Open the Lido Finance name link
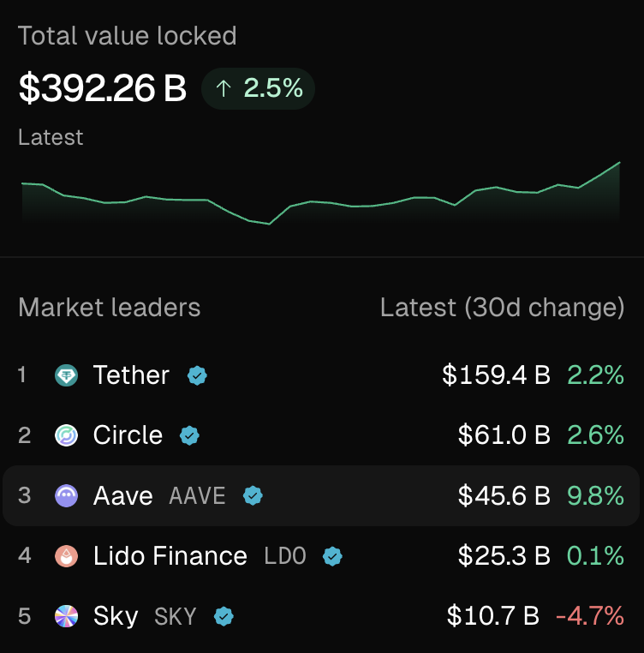This screenshot has width=644, height=653. click(170, 556)
